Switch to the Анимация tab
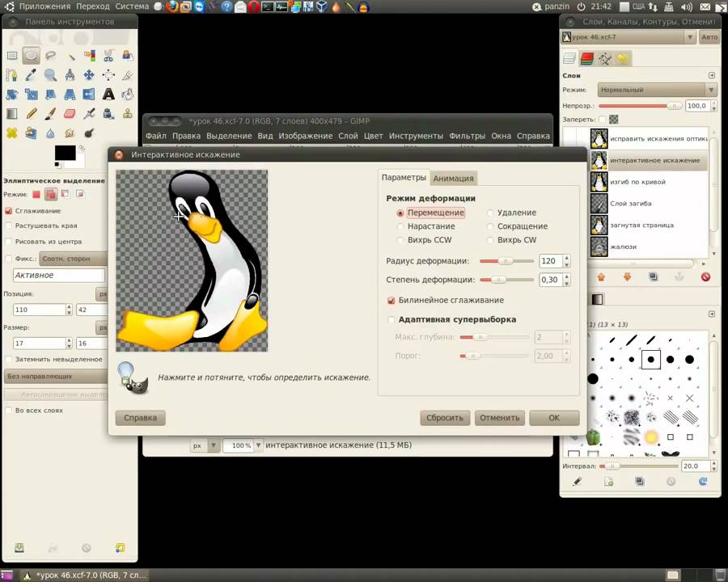728x582 pixels. [x=453, y=178]
